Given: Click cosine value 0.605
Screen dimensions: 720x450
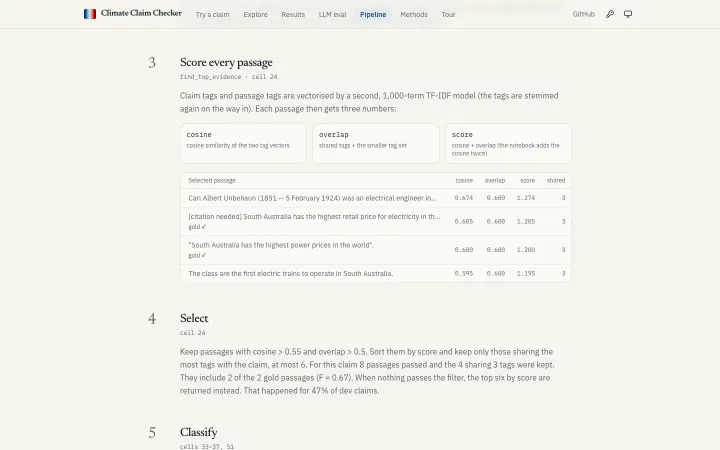Looking at the screenshot, I should click(464, 221).
